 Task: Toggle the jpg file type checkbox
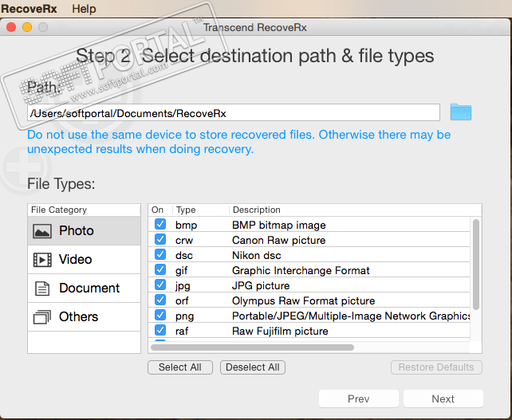pos(160,285)
